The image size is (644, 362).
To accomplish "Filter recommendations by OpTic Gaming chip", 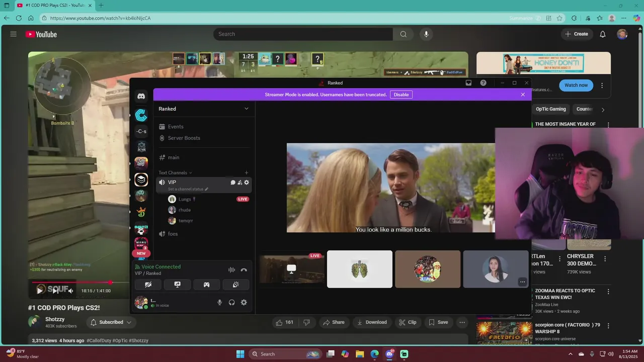I will point(551,109).
